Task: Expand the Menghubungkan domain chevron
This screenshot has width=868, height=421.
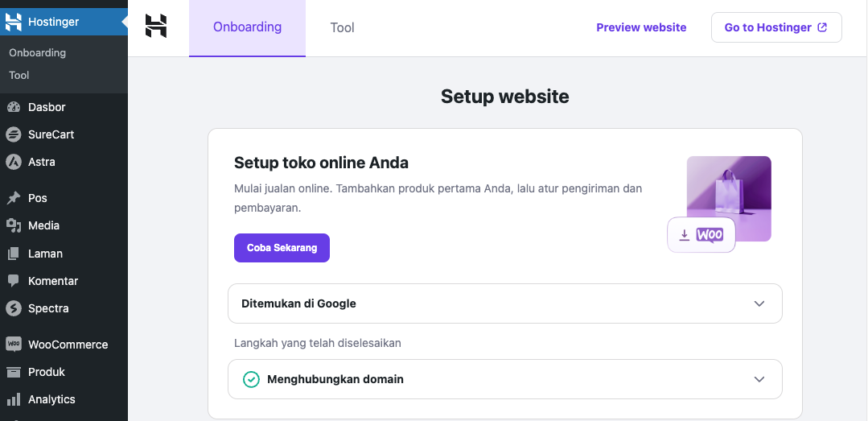Action: 759,379
